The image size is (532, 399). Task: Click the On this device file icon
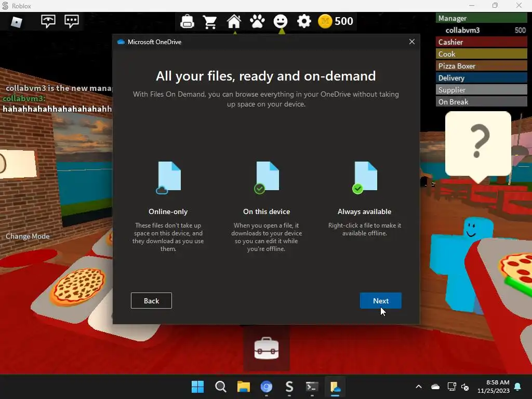(267, 178)
